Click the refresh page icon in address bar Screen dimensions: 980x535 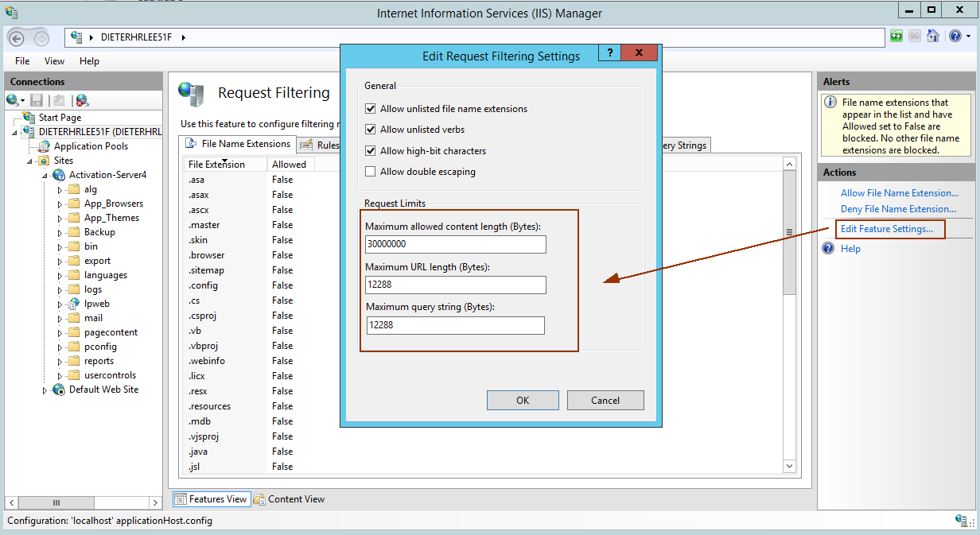(897, 37)
